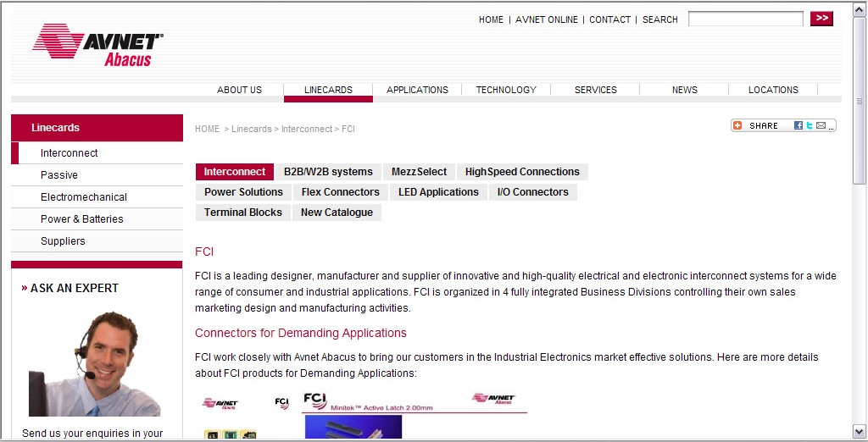Open the HOME top link
The height and width of the screenshot is (442, 868).
491,19
